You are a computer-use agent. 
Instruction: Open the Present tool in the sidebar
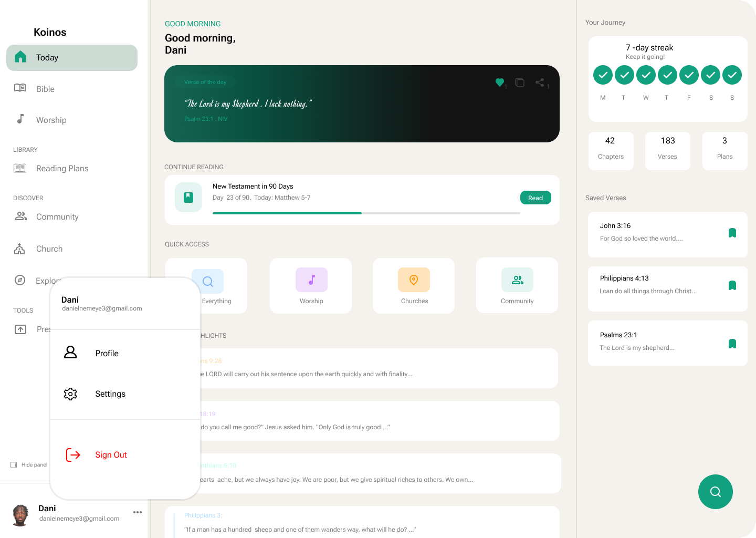click(20, 329)
